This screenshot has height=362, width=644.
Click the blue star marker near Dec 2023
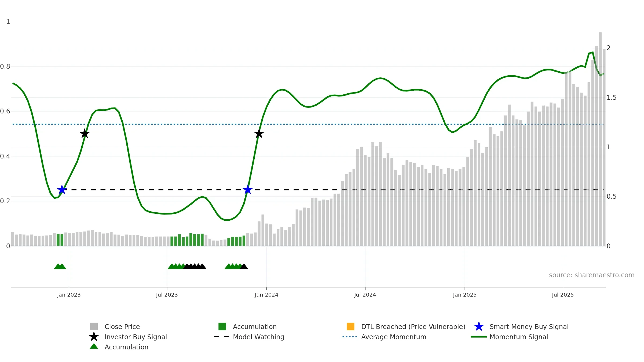248,190
